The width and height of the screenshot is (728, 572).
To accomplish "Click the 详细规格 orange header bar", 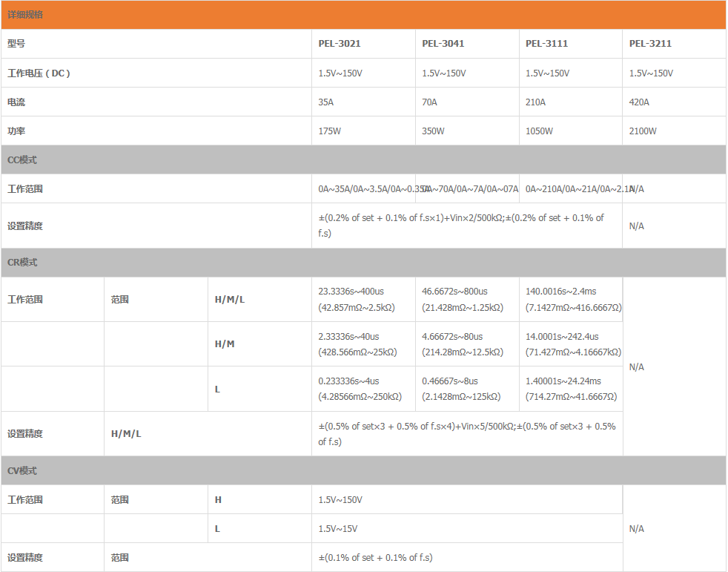I will [x=363, y=15].
